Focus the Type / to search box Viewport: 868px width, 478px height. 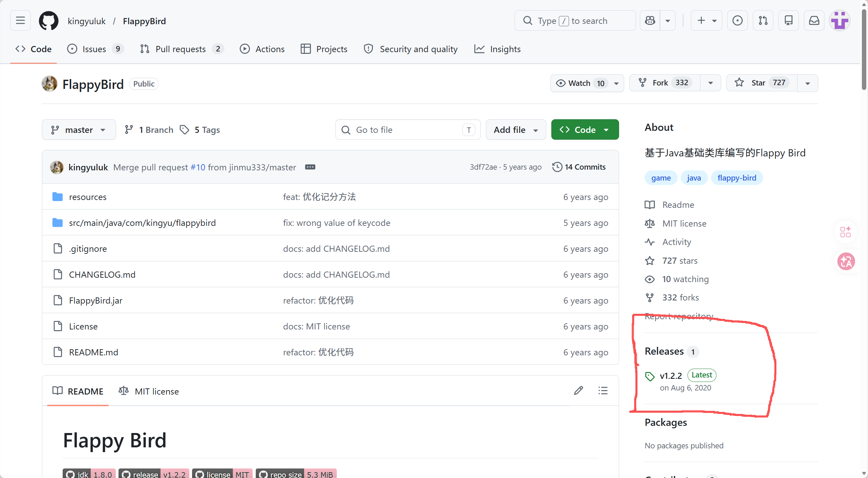(x=575, y=21)
